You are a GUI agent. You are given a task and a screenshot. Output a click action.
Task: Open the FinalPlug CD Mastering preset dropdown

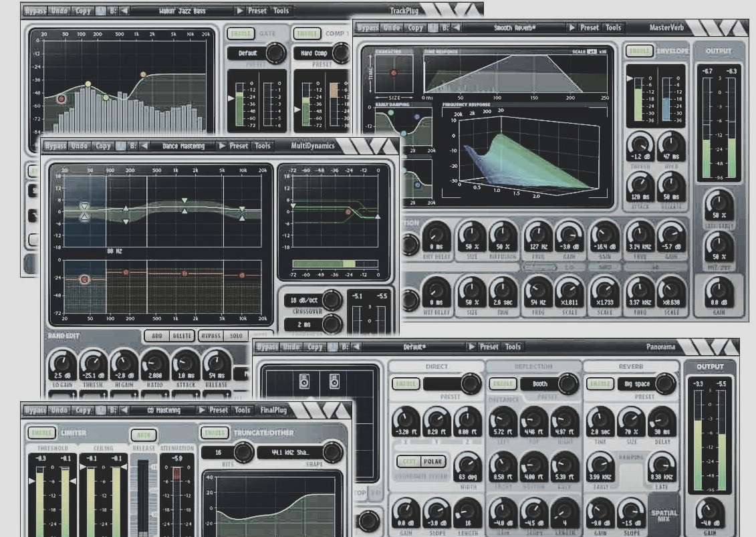pyautogui.click(x=164, y=410)
